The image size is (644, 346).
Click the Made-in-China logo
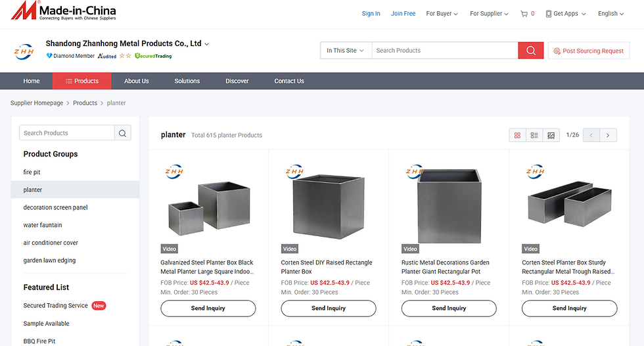64,11
